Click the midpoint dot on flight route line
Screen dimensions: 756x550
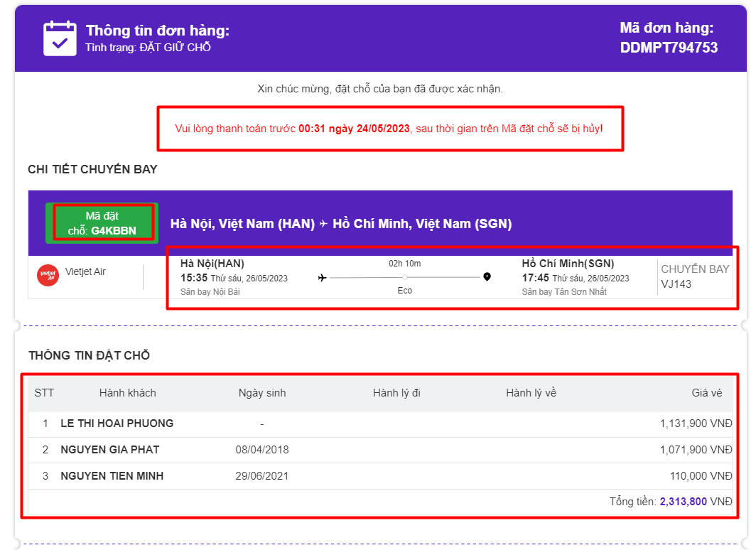[x=404, y=277]
